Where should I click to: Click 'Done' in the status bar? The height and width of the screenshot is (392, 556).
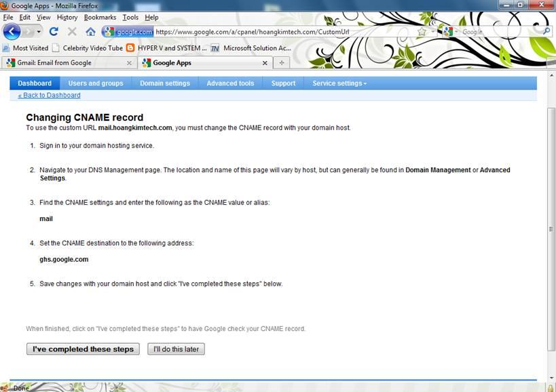coord(21,388)
